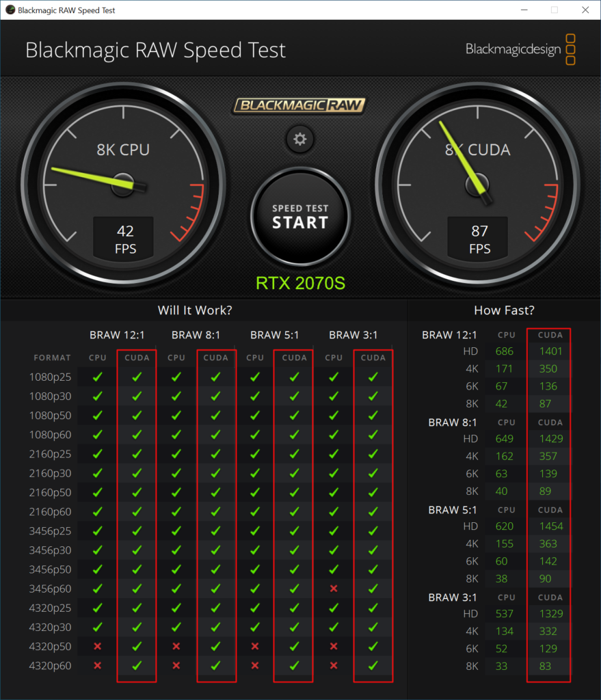
Task: Click the 83 BRAW 3:1 8K CUDA value
Action: coord(545,666)
